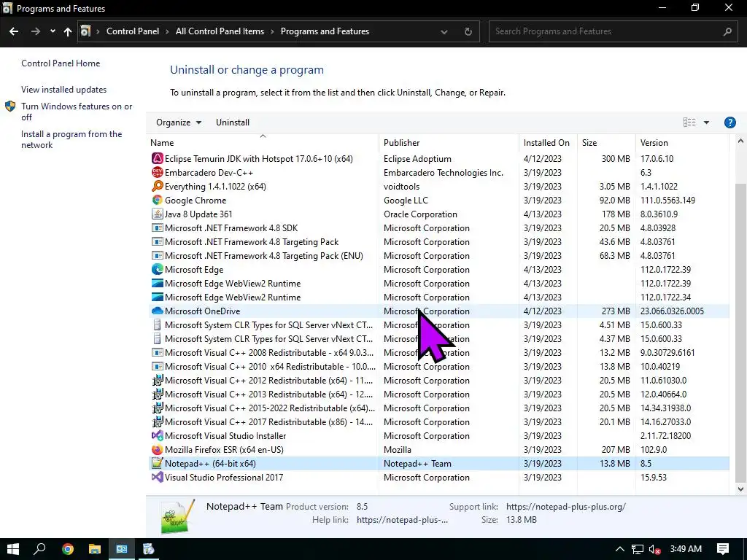
Task: Click the Google Chrome icon in program list
Action: [x=158, y=200]
